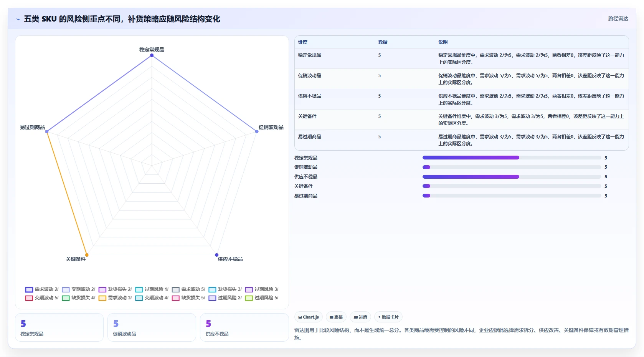Click the 关键备件 description text in table
This screenshot has width=644, height=357.
click(531, 120)
